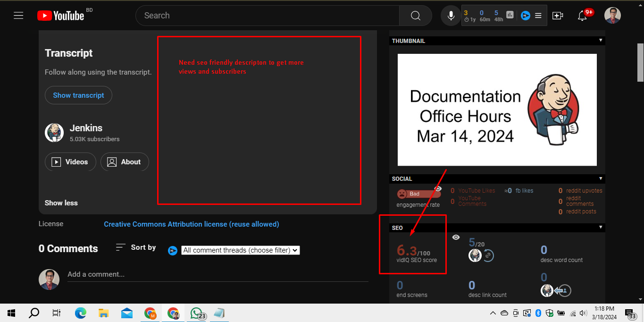This screenshot has height=322, width=644.
Task: Open Mail app from the taskbar
Action: pos(127,313)
